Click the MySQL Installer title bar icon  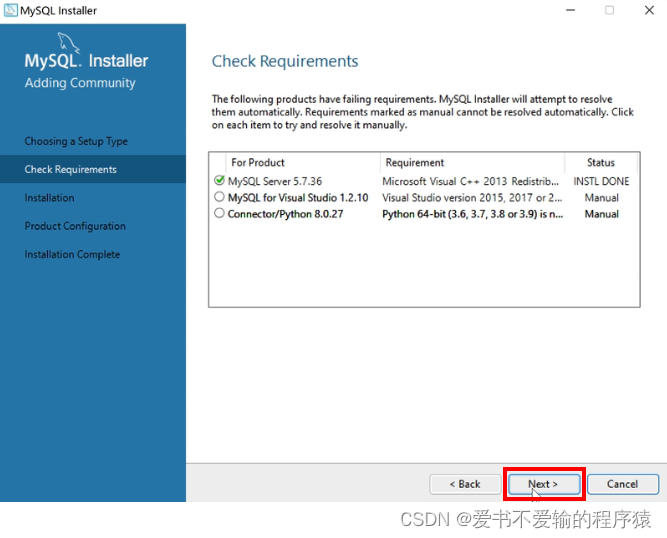[10, 10]
